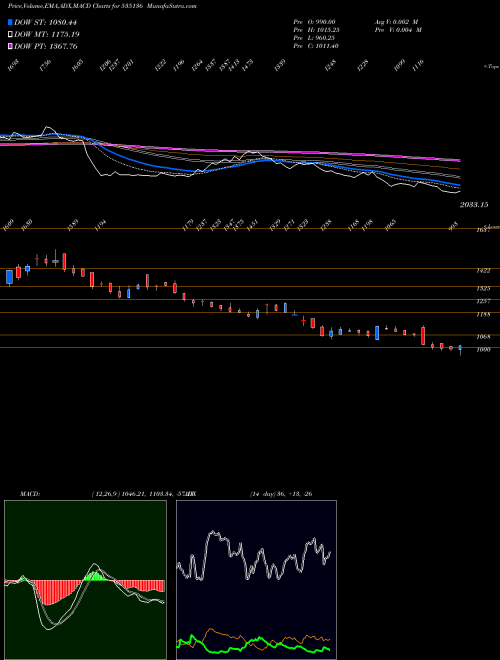Screen dimensions: 500x660
Task: Click the large blue candle at far left
Action: pyautogui.click(x=9, y=277)
